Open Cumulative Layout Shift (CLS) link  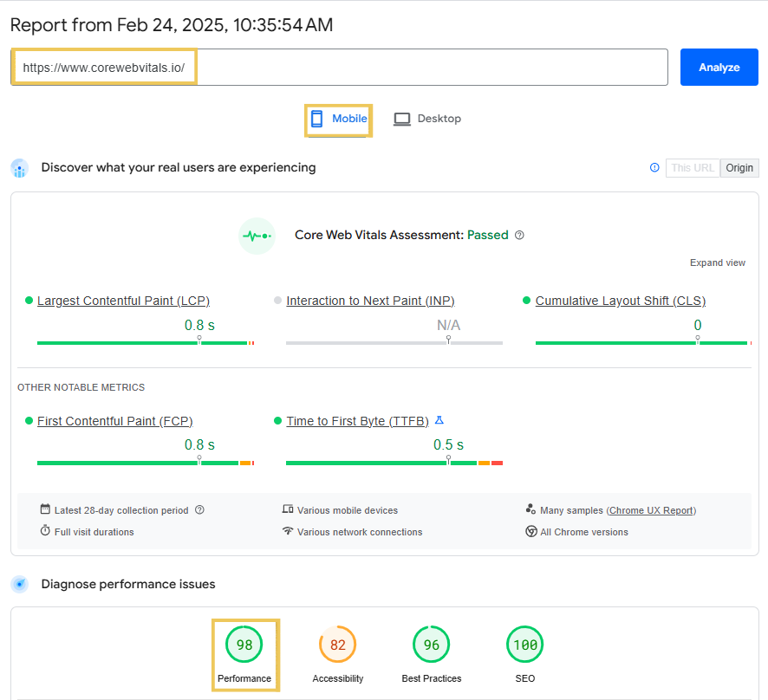coord(621,301)
